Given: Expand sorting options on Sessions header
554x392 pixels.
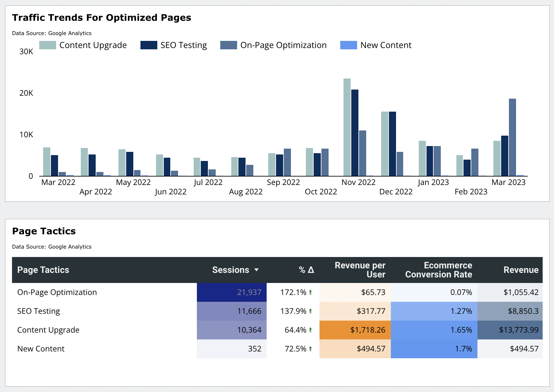Looking at the screenshot, I should (x=257, y=270).
